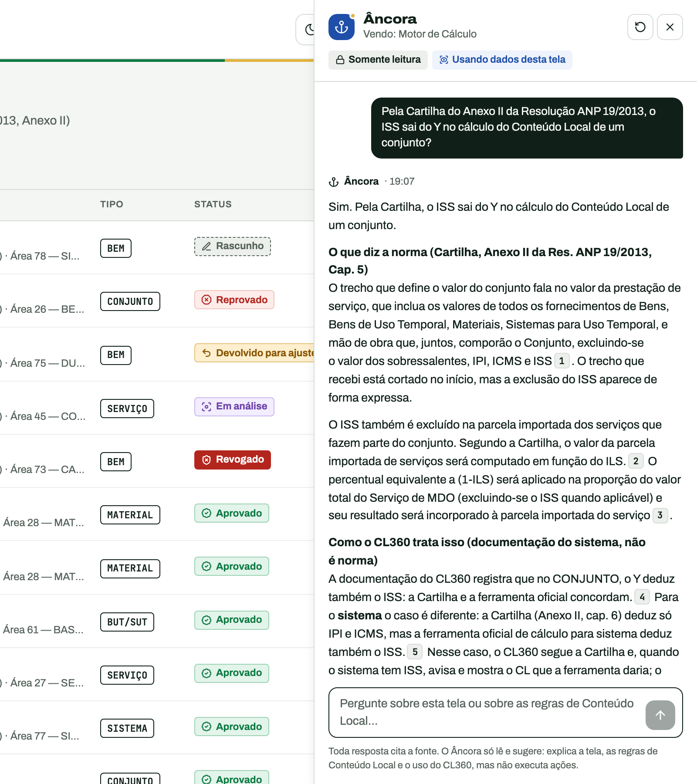
Task: Open citation reference 1
Action: click(x=562, y=361)
